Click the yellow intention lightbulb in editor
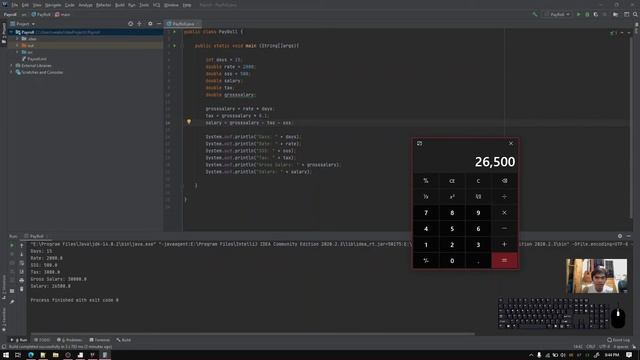 click(189, 122)
